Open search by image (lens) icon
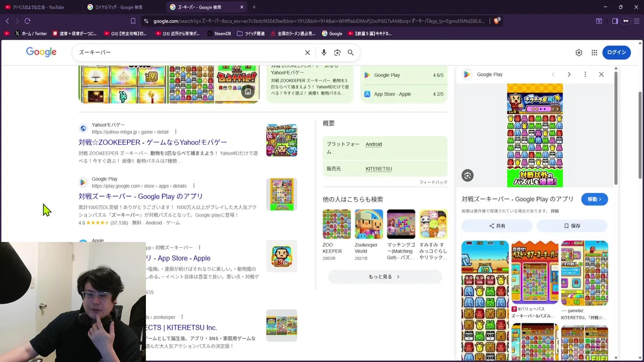Screen dimensions: 644x362 [337, 53]
